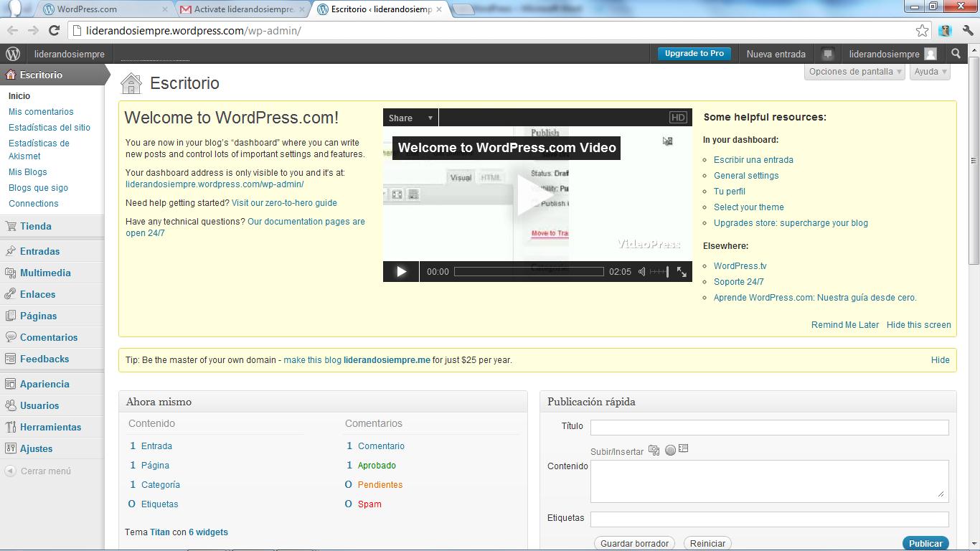Open the Entradas menu
This screenshot has width=980, height=551.
coord(40,251)
